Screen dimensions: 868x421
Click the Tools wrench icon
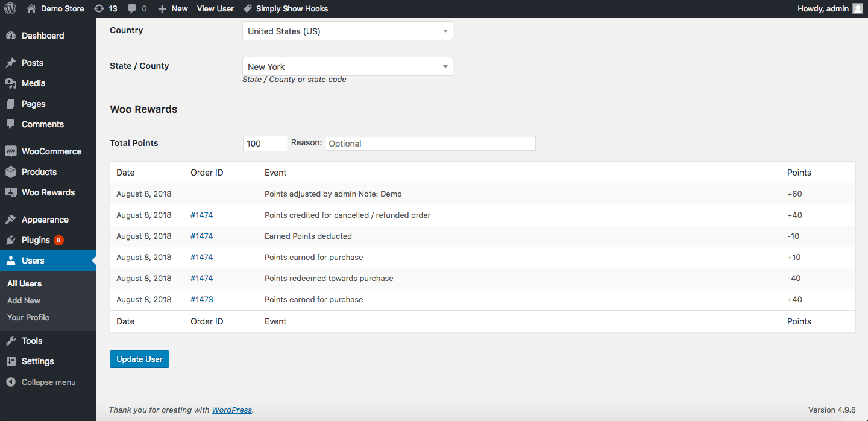[x=11, y=341]
